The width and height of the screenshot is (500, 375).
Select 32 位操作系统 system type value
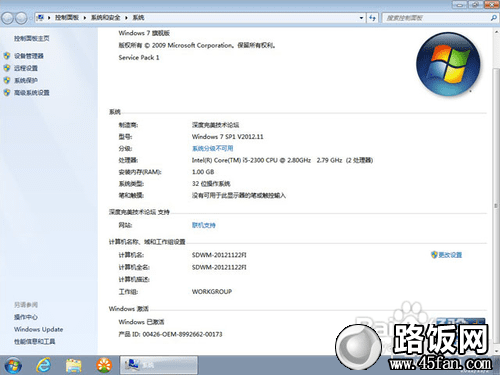tap(211, 184)
